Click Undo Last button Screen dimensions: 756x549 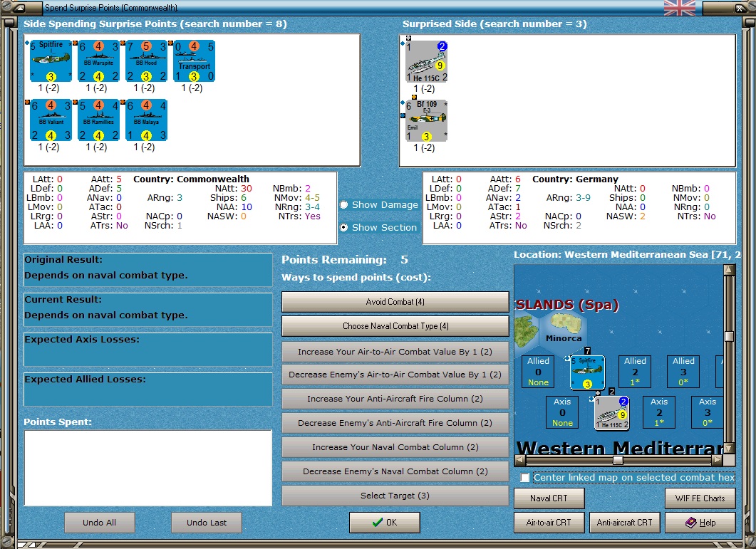click(207, 523)
